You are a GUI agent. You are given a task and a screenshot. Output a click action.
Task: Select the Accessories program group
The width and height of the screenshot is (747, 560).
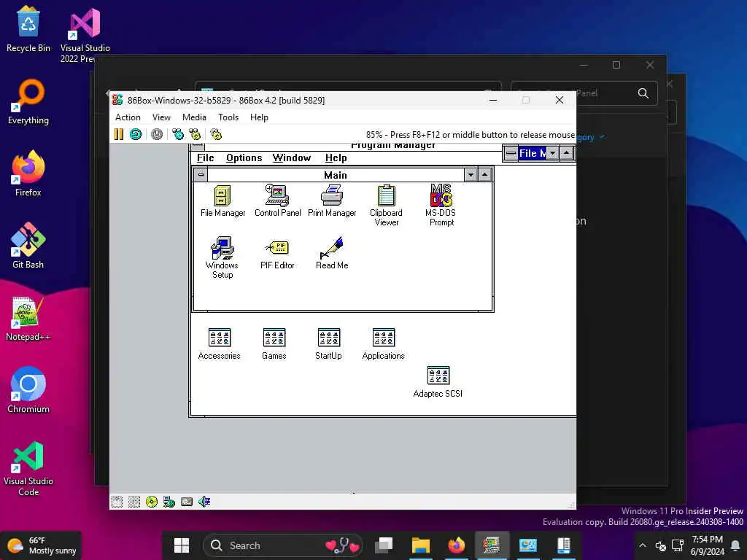click(219, 344)
